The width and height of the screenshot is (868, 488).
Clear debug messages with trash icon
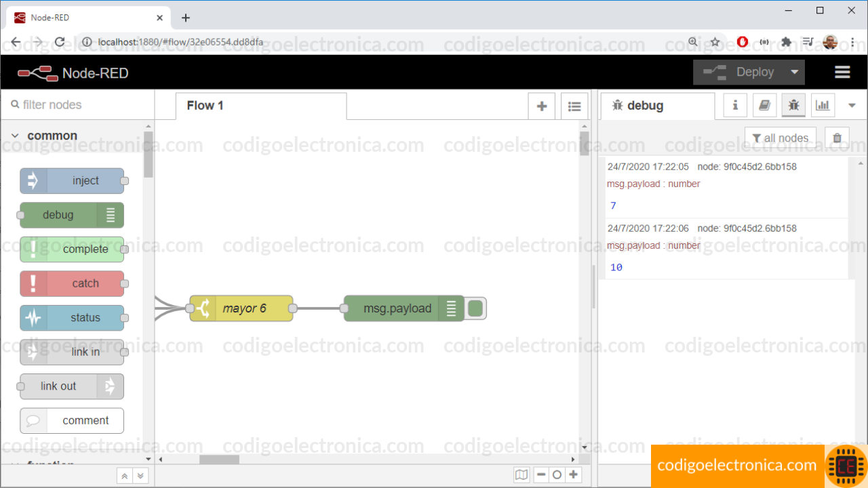coord(837,138)
